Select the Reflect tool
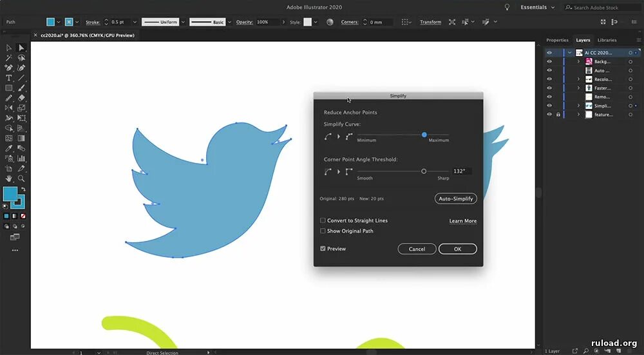The image size is (644, 355). pyautogui.click(x=8, y=108)
